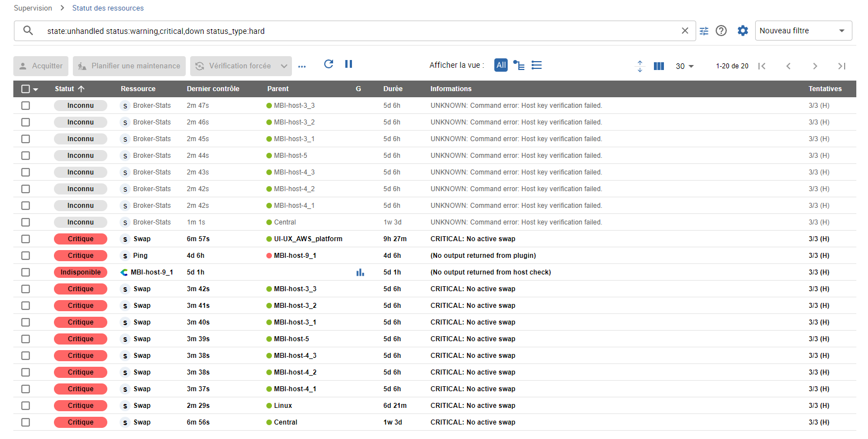Toggle the select-all header checkbox

tap(26, 89)
